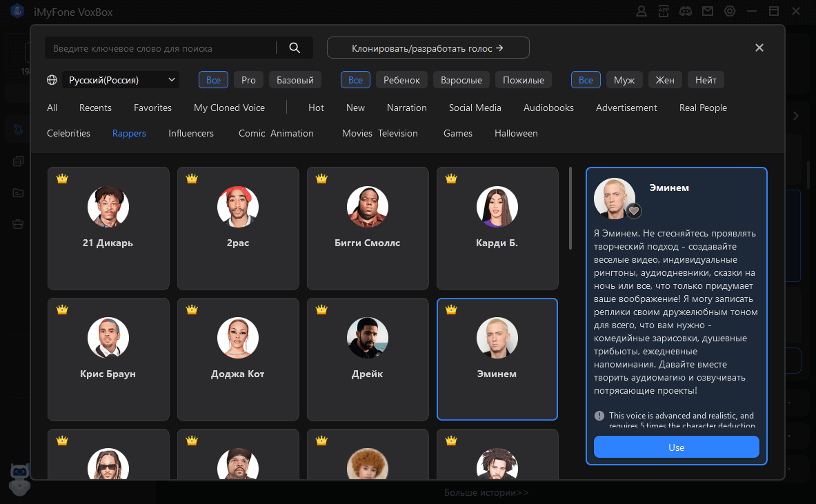Filter voices by Взрослые age

[x=461, y=80]
